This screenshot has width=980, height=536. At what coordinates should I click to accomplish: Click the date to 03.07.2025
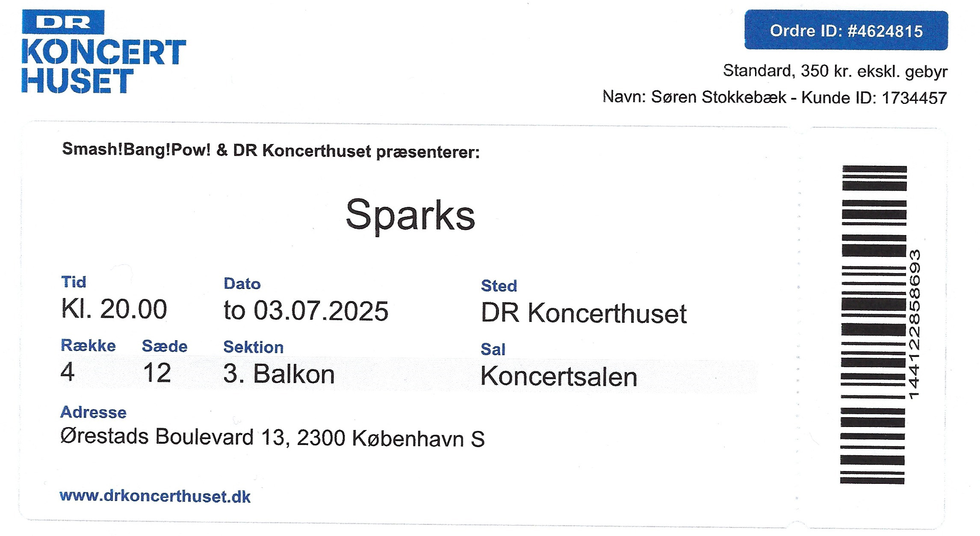306,311
